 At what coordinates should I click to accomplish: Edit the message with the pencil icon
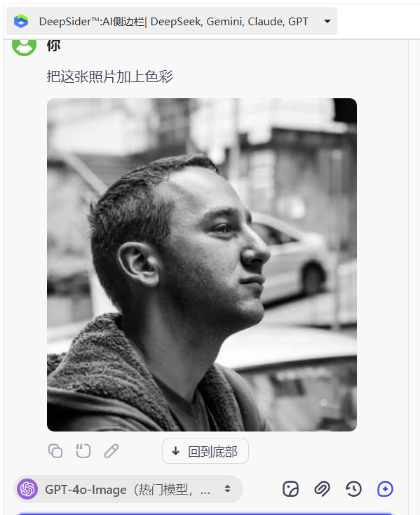point(111,450)
